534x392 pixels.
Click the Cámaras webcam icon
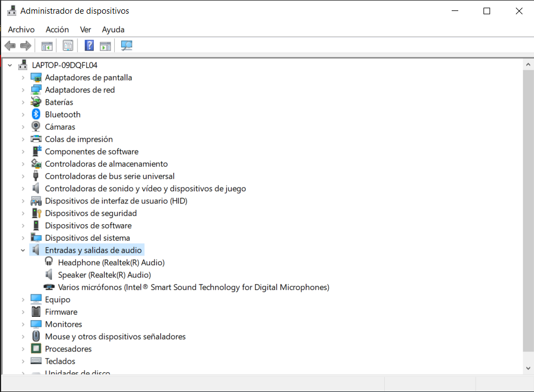point(36,127)
